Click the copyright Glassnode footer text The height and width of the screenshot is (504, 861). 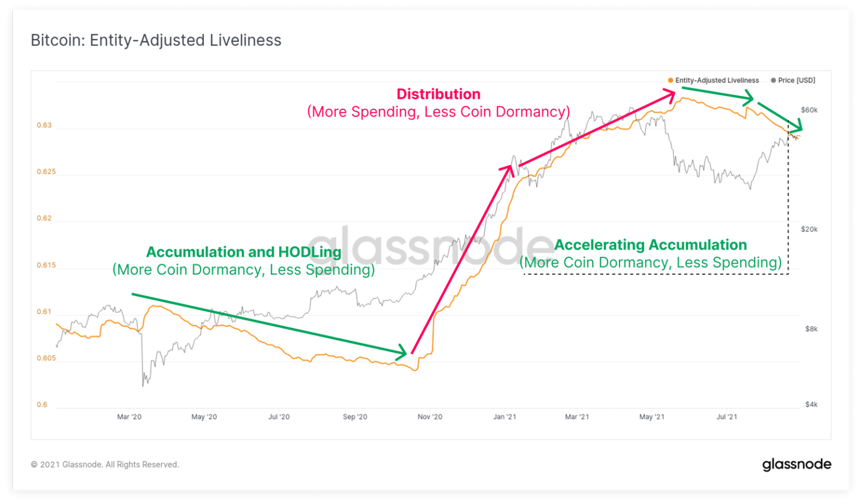pyautogui.click(x=105, y=464)
